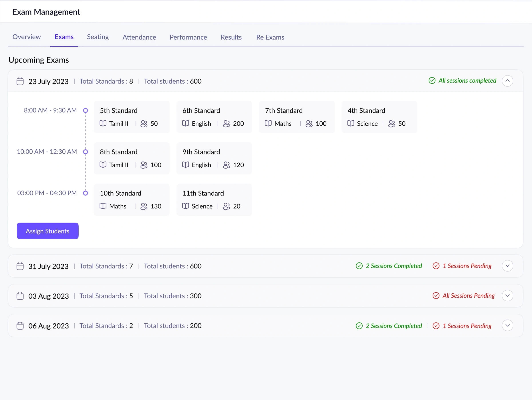Click book icon in 11th Standard card
This screenshot has width=532, height=400.
185,206
